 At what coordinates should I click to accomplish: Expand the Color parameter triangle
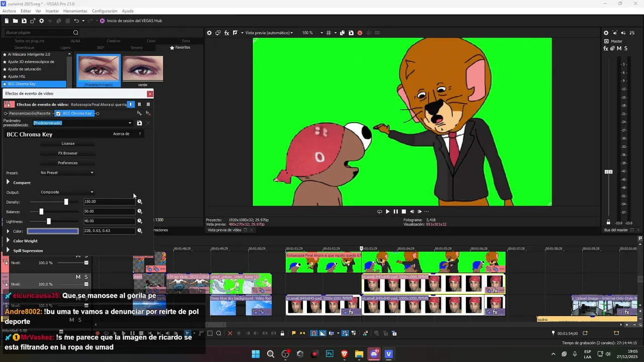(x=8, y=231)
